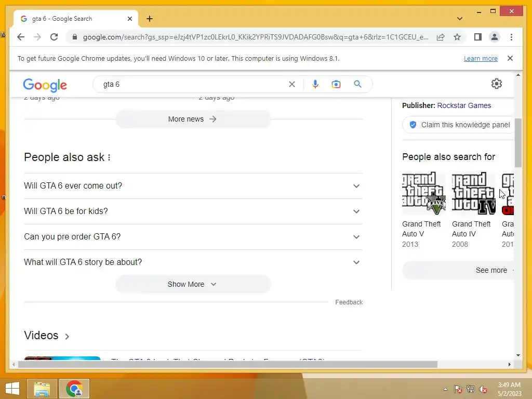Click the browser forward arrow
532x399 pixels.
37,37
